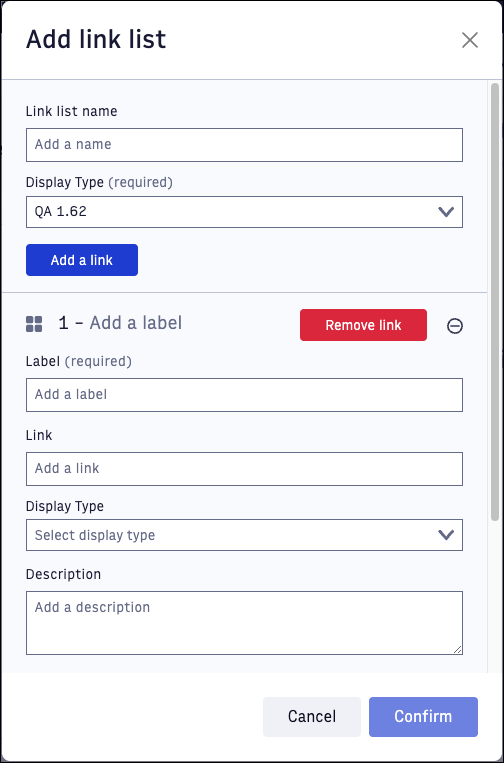
Task: Click the dialog's vertical scrollbar thumb
Action: (x=495, y=302)
